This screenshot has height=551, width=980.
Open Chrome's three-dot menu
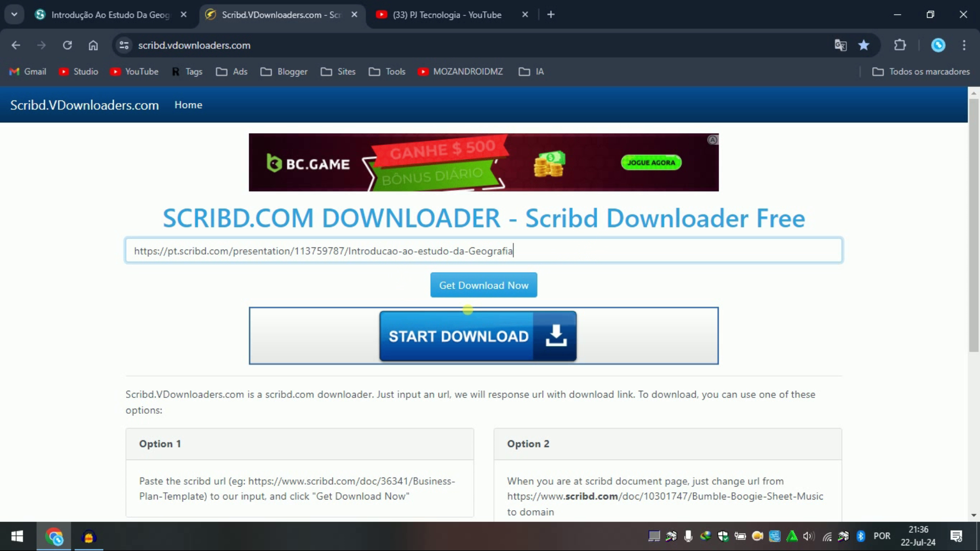point(965,45)
